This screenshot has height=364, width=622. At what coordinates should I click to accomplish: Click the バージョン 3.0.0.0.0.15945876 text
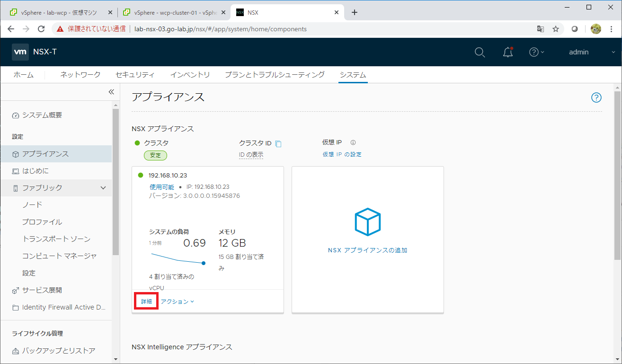click(x=195, y=196)
